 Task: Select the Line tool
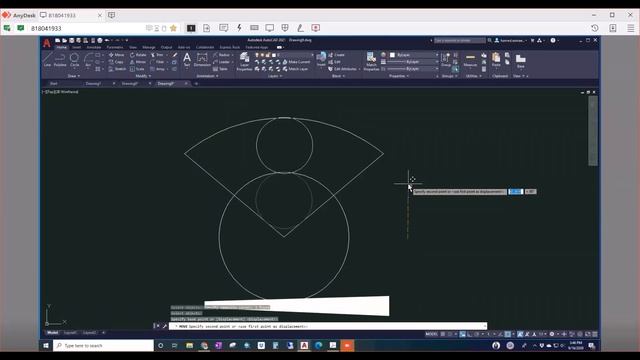47,60
